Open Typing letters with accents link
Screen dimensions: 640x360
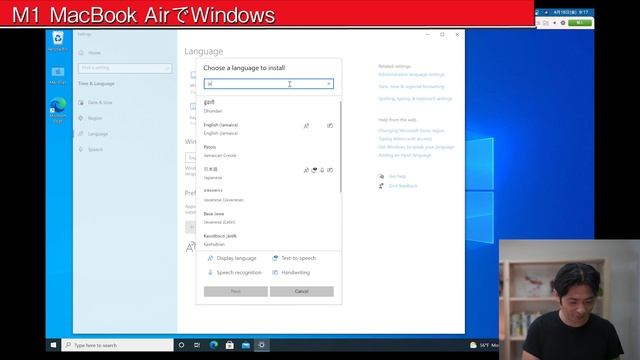pos(405,139)
